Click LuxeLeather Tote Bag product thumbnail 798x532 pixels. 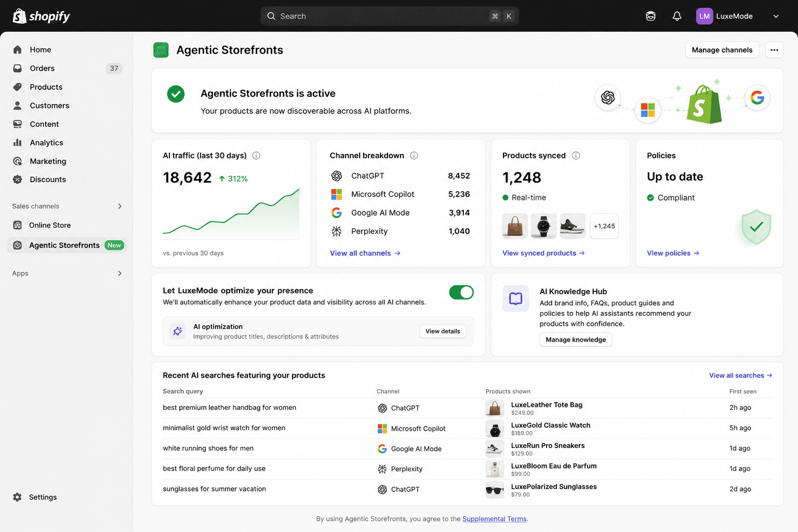pos(495,408)
